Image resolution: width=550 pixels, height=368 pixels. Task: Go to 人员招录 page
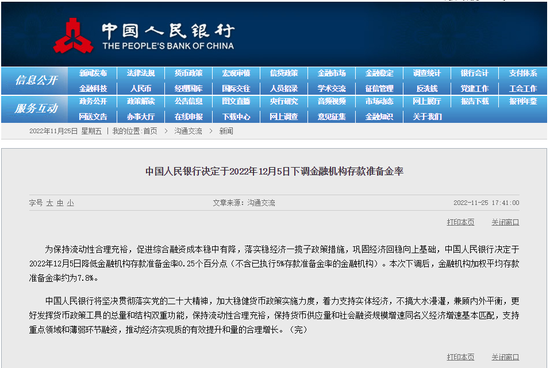tap(284, 88)
